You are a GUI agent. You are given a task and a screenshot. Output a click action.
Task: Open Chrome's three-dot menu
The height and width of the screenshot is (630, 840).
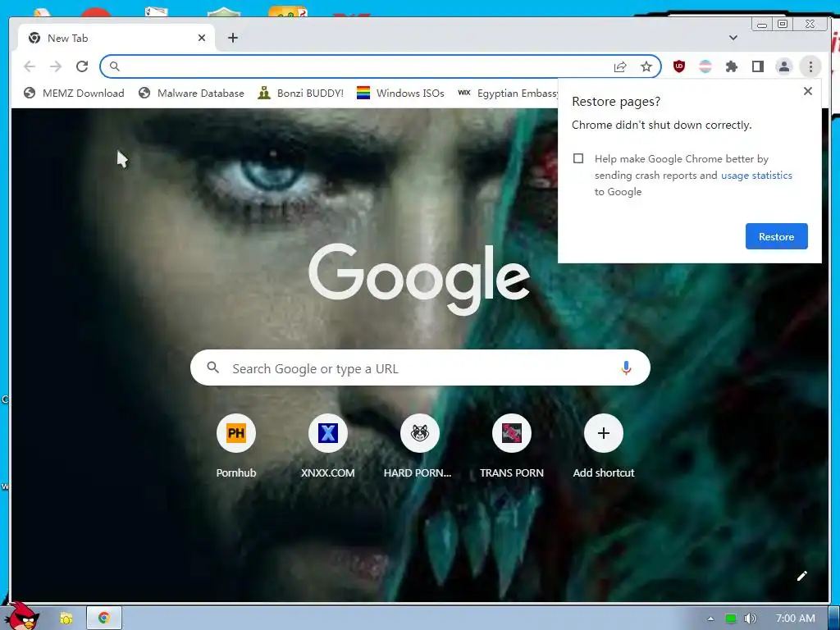[810, 66]
